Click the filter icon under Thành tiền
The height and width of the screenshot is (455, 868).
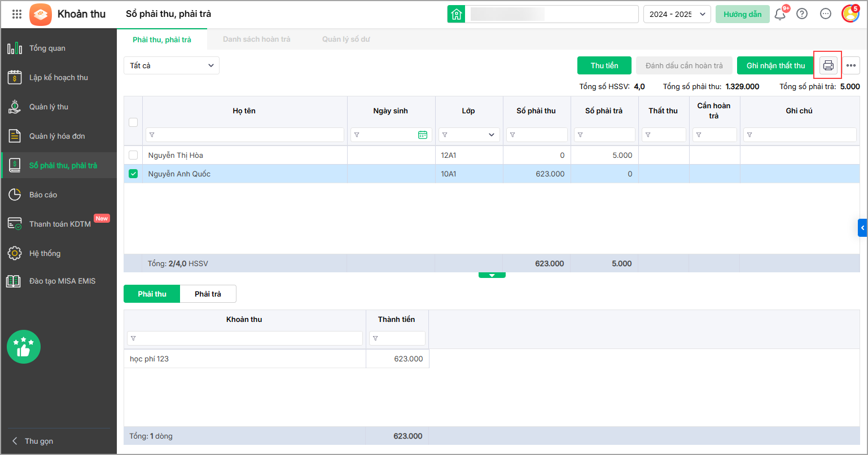pos(375,338)
